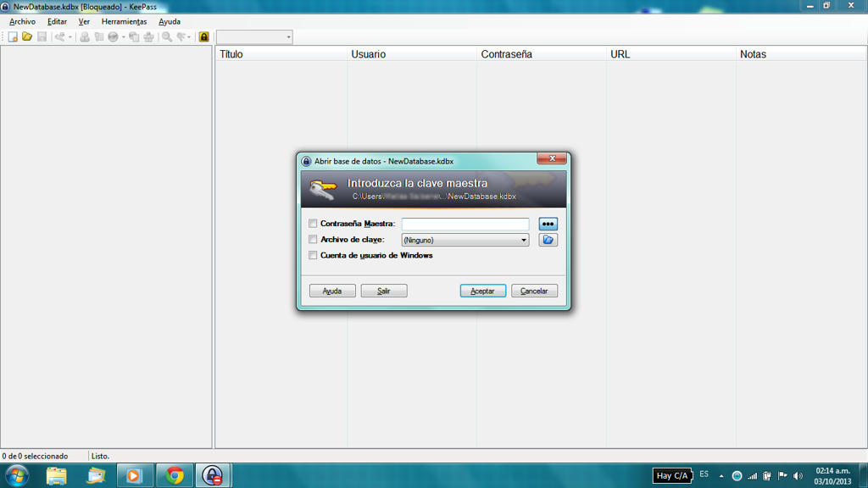Click the URL column header

coord(671,54)
